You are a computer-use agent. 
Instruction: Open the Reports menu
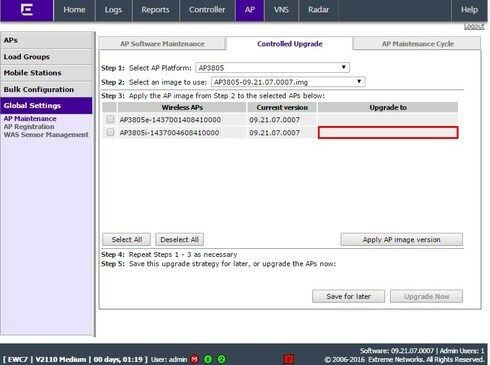pos(155,10)
